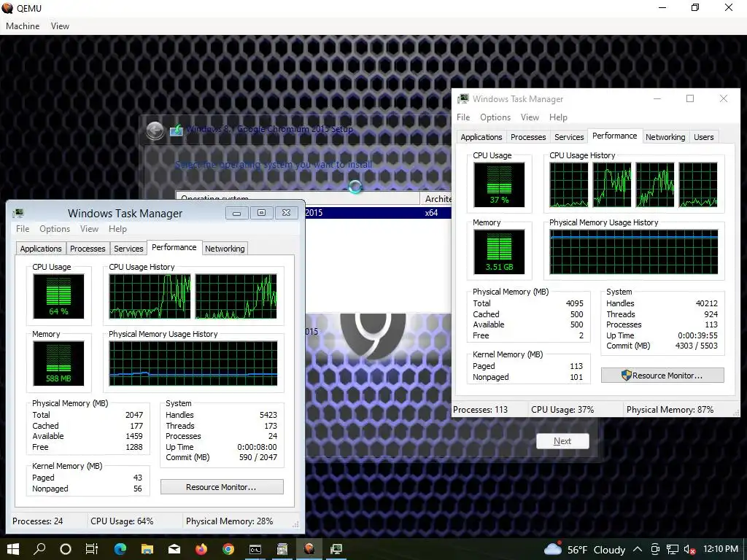Open Options menu in right Task Manager
The width and height of the screenshot is (747, 560).
pyautogui.click(x=495, y=117)
